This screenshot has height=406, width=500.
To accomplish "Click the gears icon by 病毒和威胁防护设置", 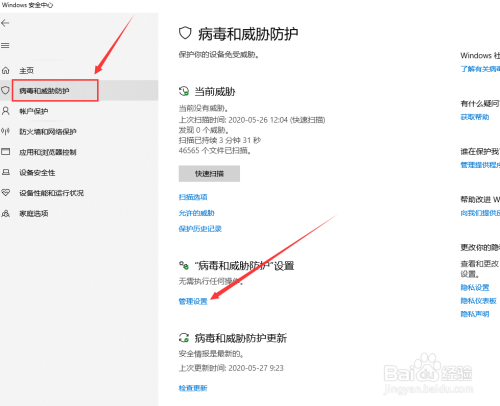I will pos(184,265).
